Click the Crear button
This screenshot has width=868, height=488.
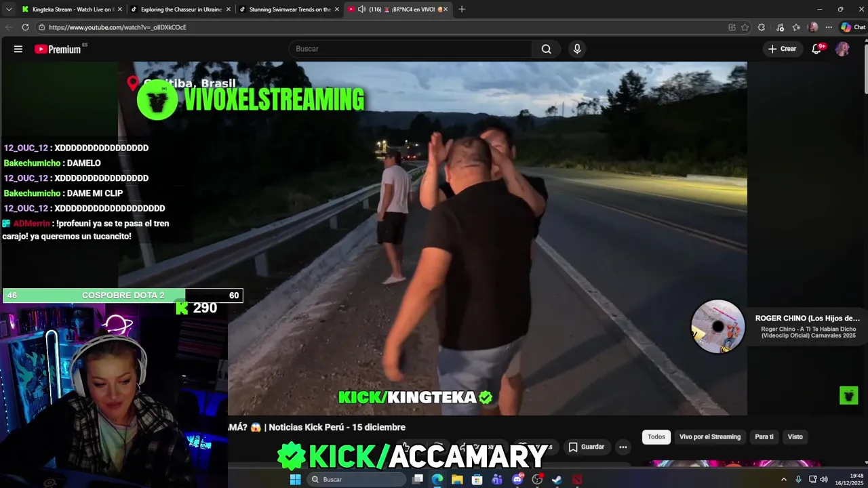[782, 49]
